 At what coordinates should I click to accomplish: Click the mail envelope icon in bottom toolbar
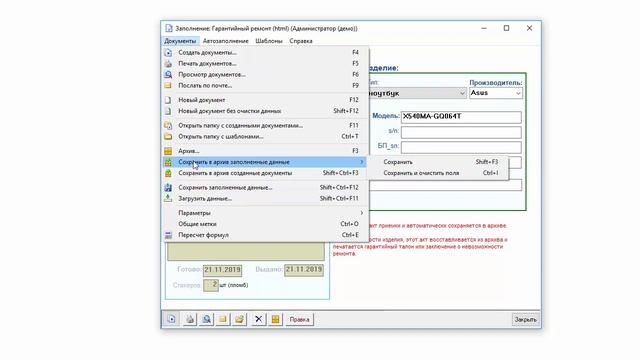click(x=223, y=319)
